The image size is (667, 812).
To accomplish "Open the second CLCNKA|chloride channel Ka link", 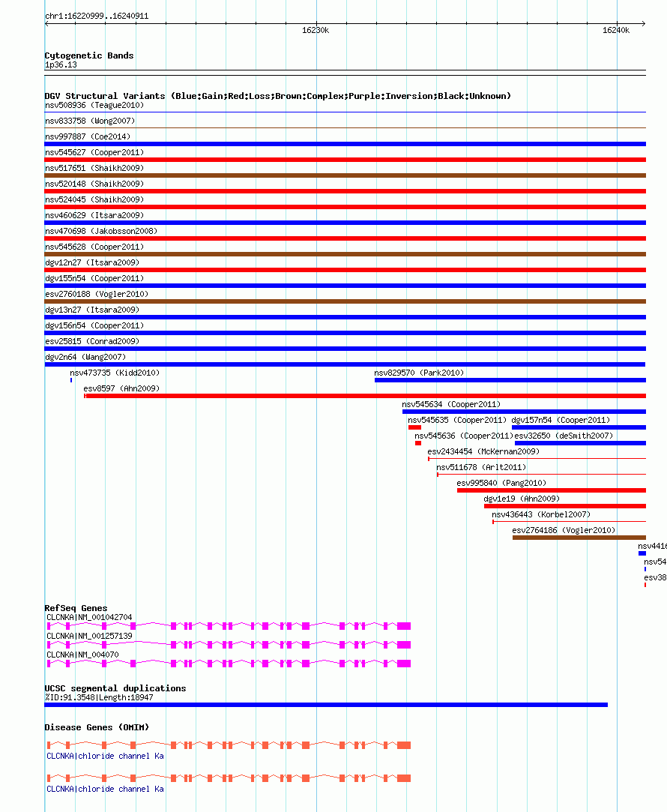I will pos(105,790).
